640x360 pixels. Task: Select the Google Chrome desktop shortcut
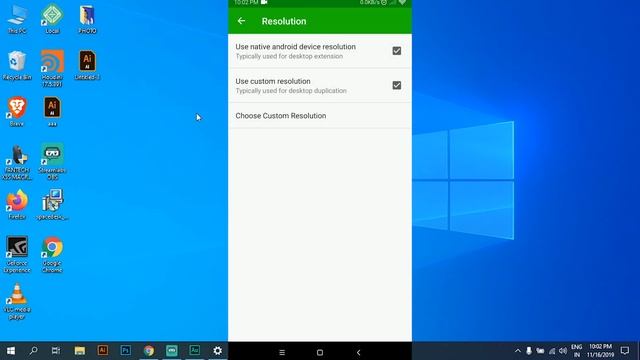52,254
